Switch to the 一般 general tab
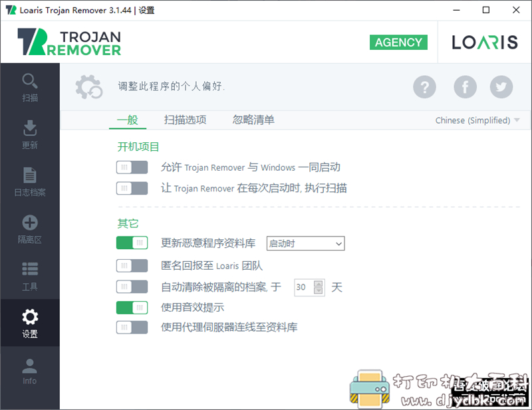The width and height of the screenshot is (532, 410). [x=128, y=120]
